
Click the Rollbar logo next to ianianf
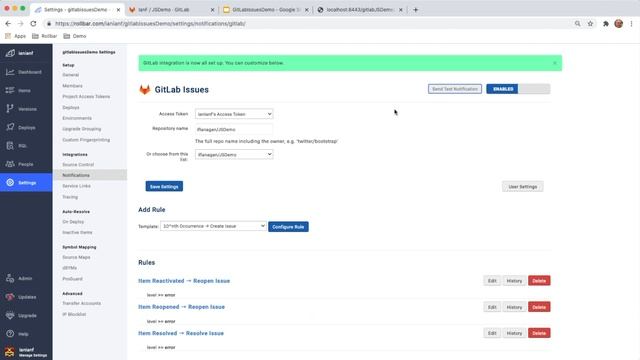(10, 53)
